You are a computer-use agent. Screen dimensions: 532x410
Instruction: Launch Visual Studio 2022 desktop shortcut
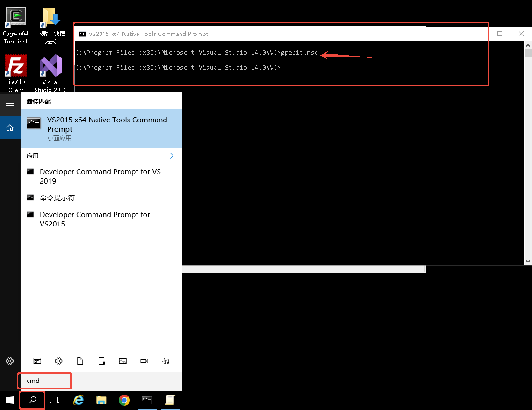coord(51,73)
